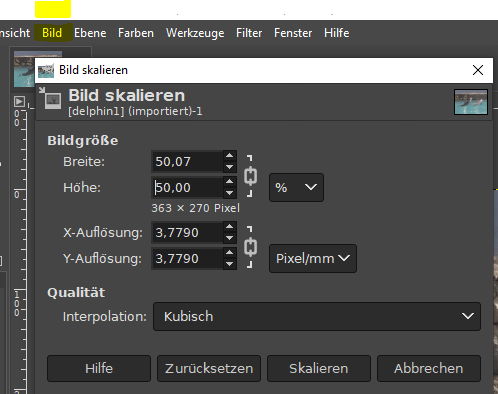The image size is (498, 394).
Task: Open the Farben menu
Action: point(136,33)
